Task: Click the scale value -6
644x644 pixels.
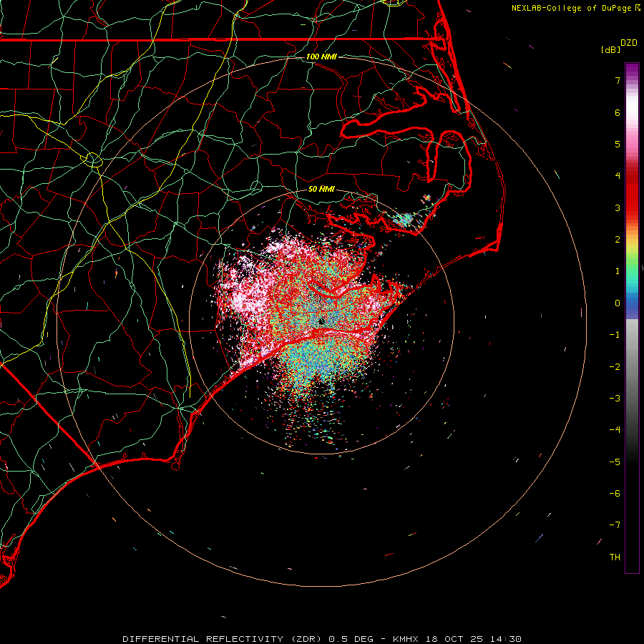Action: coord(615,494)
